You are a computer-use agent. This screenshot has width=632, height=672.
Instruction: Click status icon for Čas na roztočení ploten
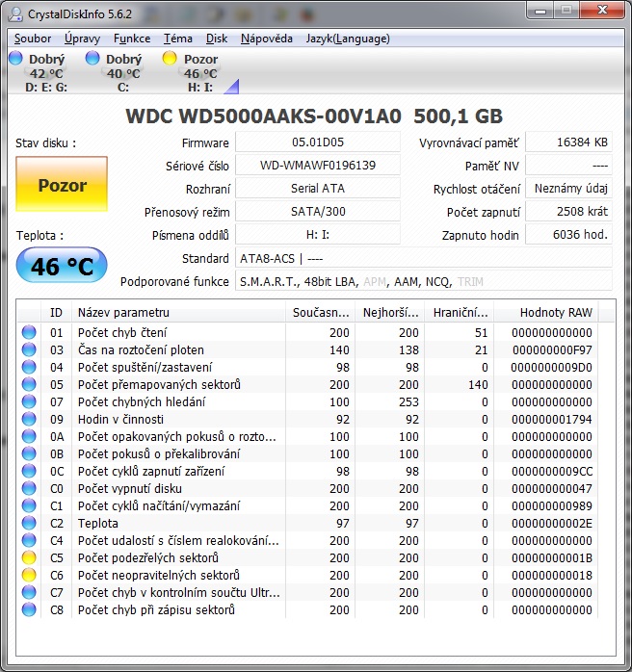click(29, 349)
